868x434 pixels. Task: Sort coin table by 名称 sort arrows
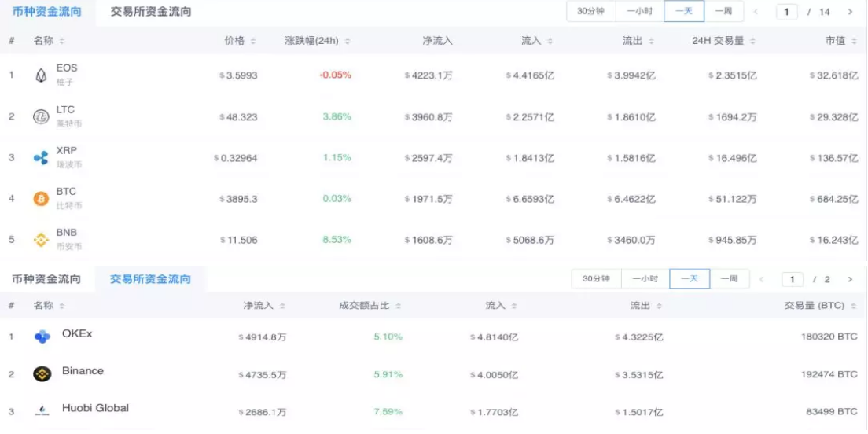[62, 42]
